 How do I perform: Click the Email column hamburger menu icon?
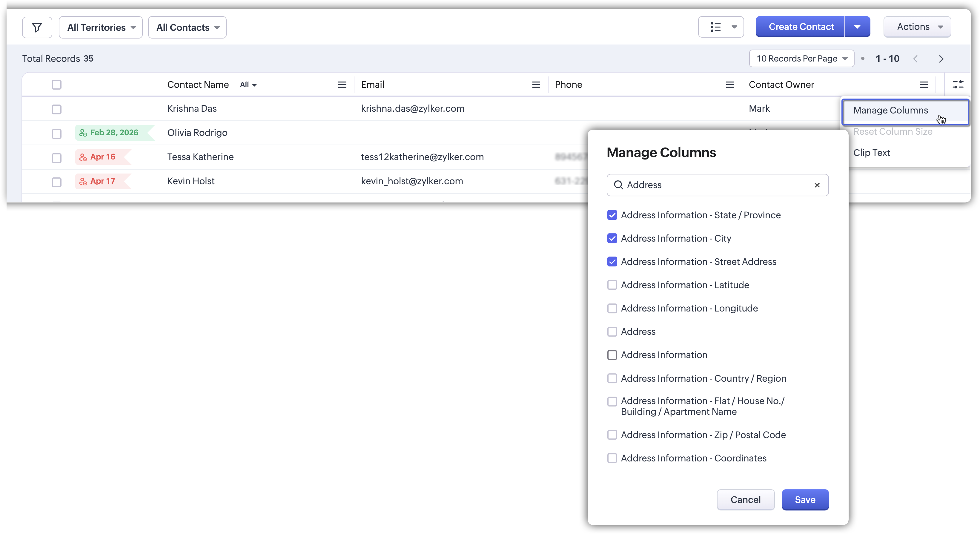click(x=536, y=85)
